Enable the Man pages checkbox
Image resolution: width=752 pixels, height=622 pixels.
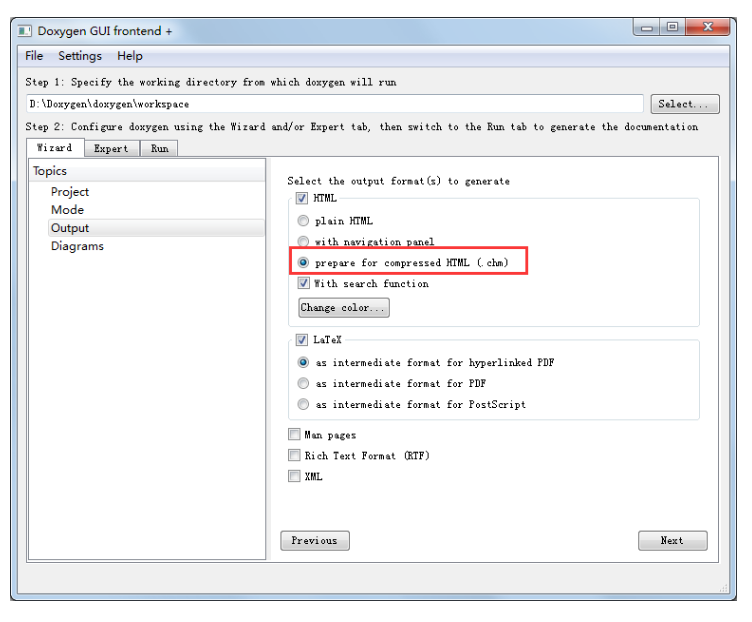(294, 434)
